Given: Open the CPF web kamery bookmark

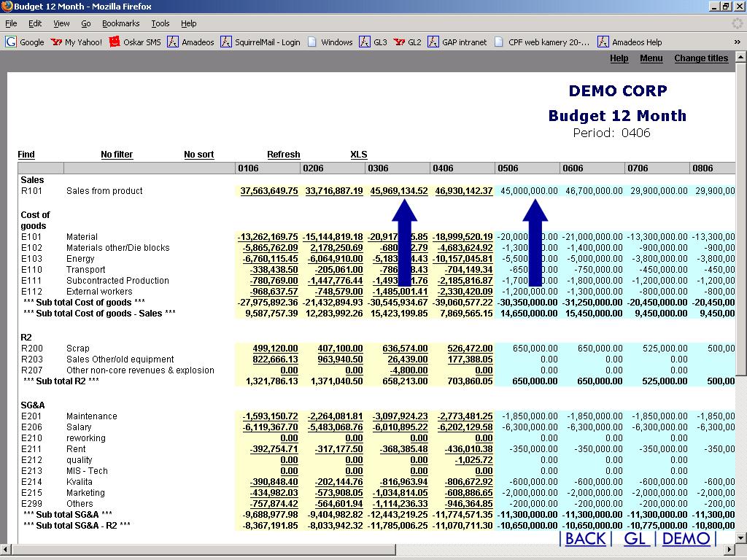Looking at the screenshot, I should tap(542, 42).
